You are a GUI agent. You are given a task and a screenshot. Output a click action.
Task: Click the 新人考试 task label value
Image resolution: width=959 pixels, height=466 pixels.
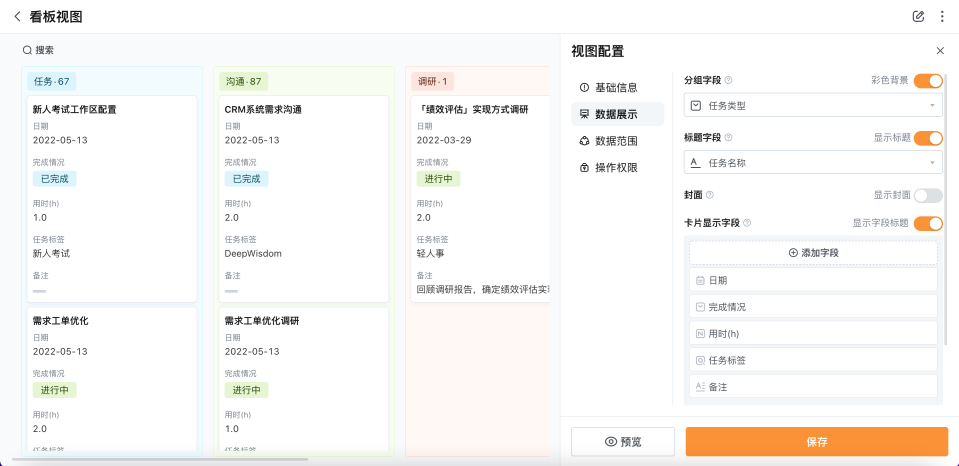pyautogui.click(x=52, y=253)
